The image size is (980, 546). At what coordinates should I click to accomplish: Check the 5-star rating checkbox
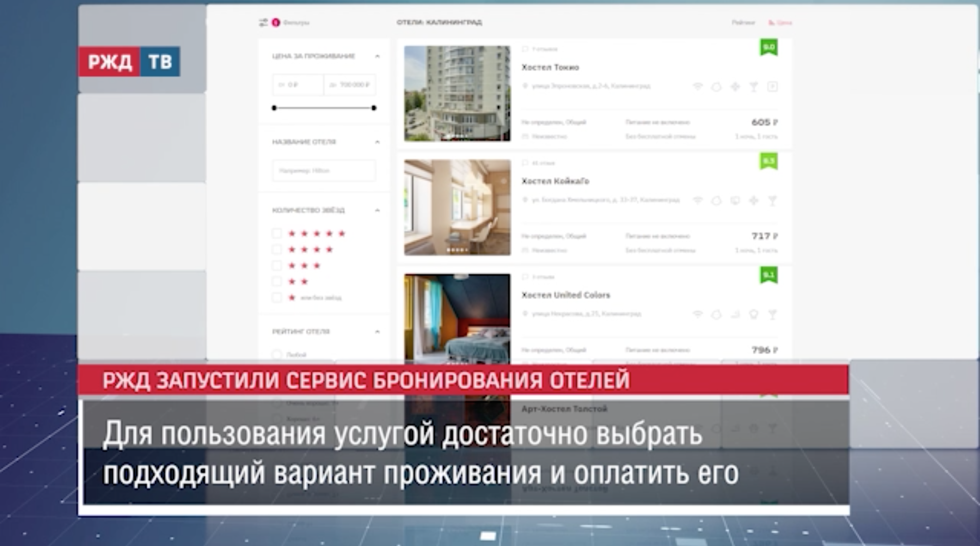click(x=277, y=233)
